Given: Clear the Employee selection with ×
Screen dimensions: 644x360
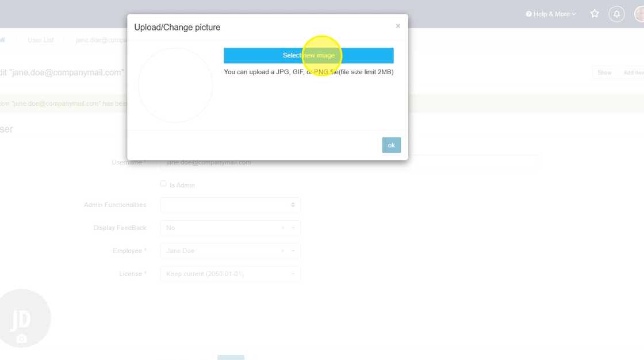Looking at the screenshot, I should (282, 251).
